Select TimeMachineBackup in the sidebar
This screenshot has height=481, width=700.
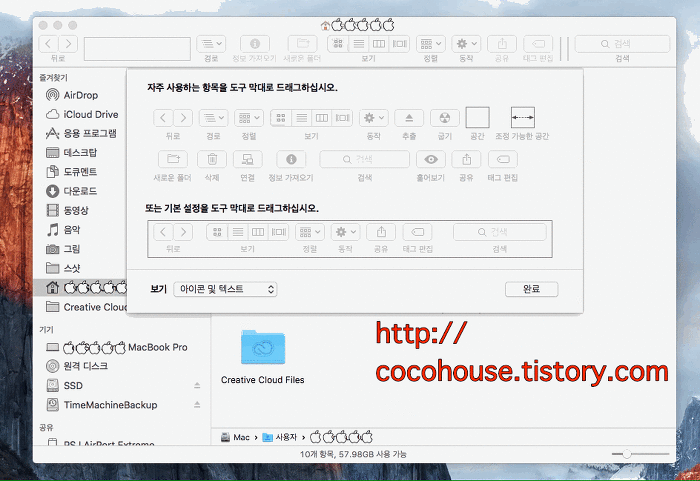(101, 405)
